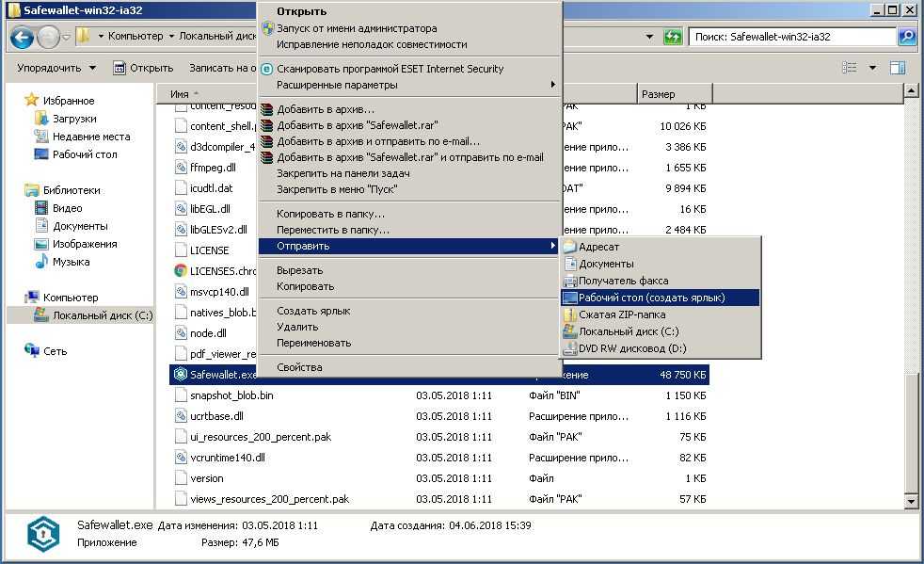Screen dimensions: 924x564
Task: Click the scrollbar down arrow
Action: point(911,502)
